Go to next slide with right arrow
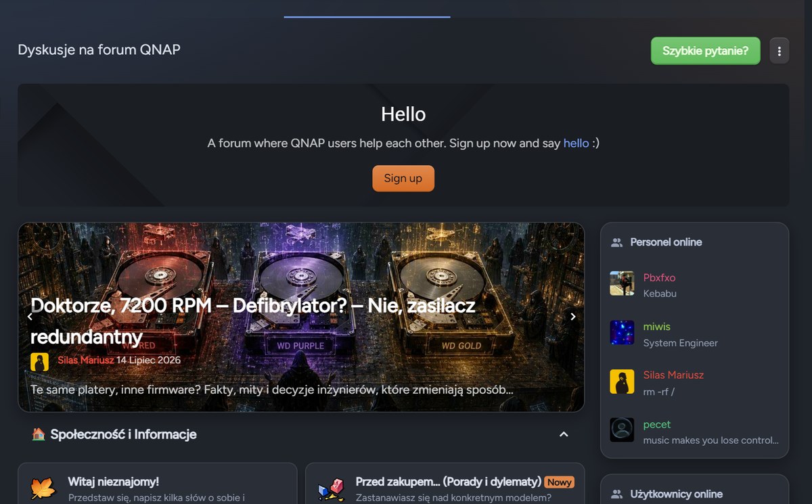 [x=572, y=317]
